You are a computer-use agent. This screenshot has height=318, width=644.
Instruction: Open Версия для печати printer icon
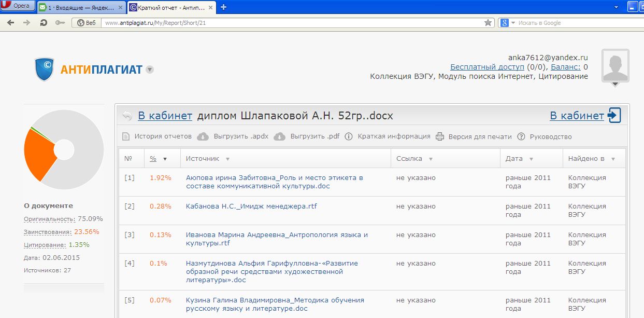440,136
